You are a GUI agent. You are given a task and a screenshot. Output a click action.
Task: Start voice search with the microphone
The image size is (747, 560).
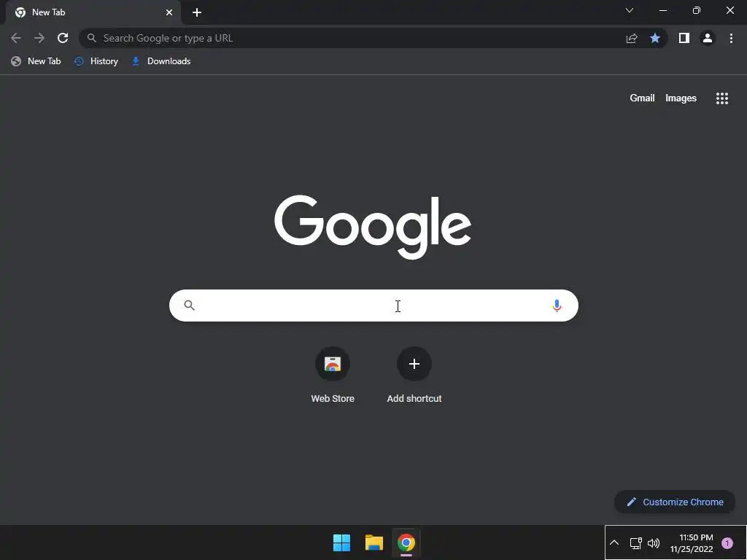[x=557, y=306]
